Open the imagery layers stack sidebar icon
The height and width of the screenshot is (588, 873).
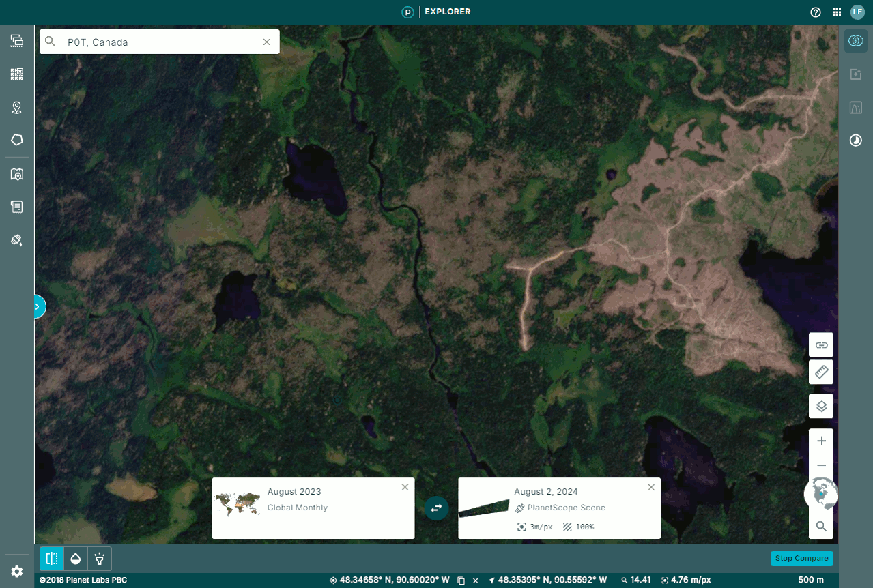coord(17,41)
